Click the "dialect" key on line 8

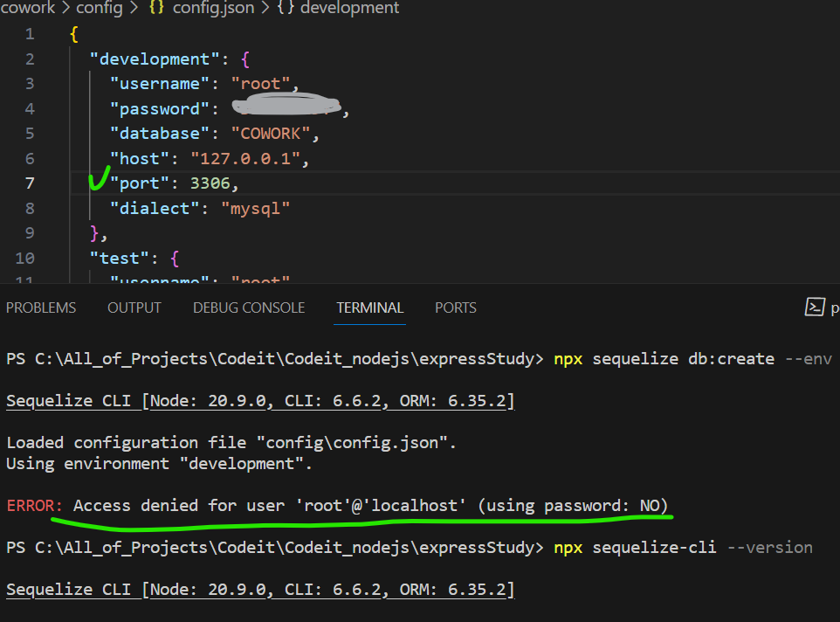(155, 209)
